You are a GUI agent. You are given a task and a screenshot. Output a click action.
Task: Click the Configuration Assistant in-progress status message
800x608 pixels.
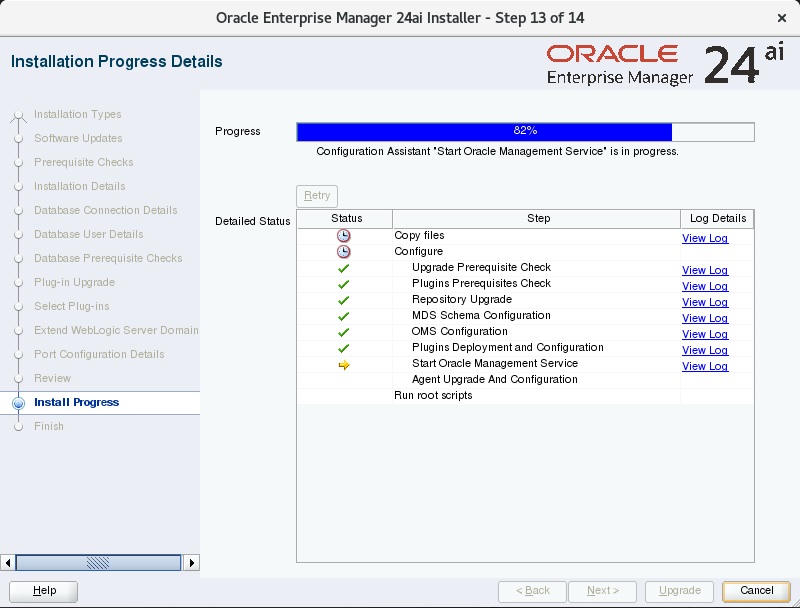coord(497,151)
